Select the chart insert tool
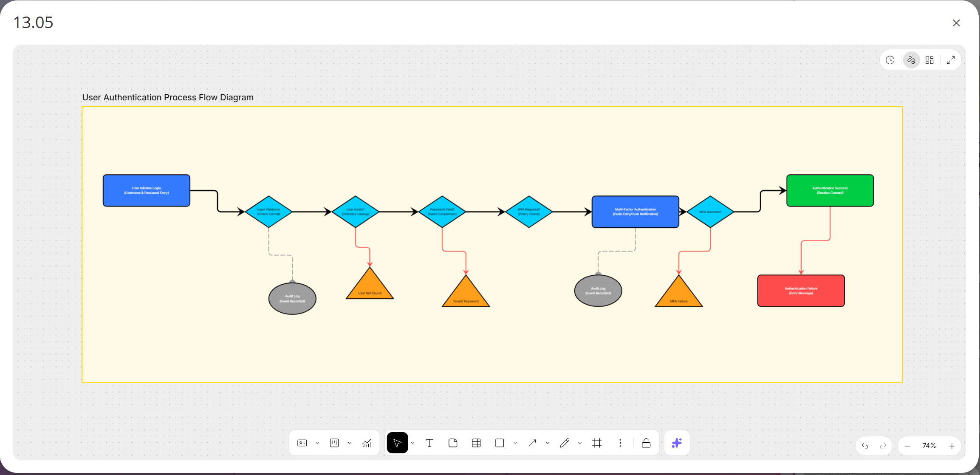This screenshot has width=980, height=475. point(367,443)
